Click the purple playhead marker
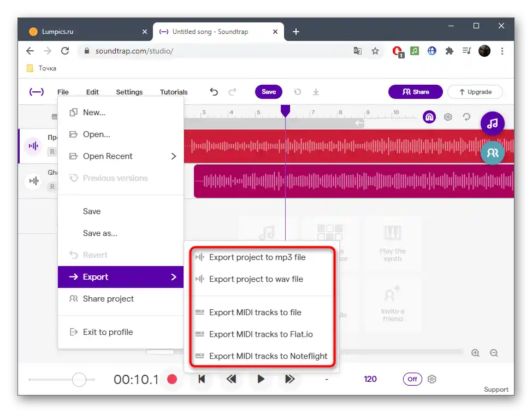This screenshot has width=532, height=413. (x=285, y=111)
